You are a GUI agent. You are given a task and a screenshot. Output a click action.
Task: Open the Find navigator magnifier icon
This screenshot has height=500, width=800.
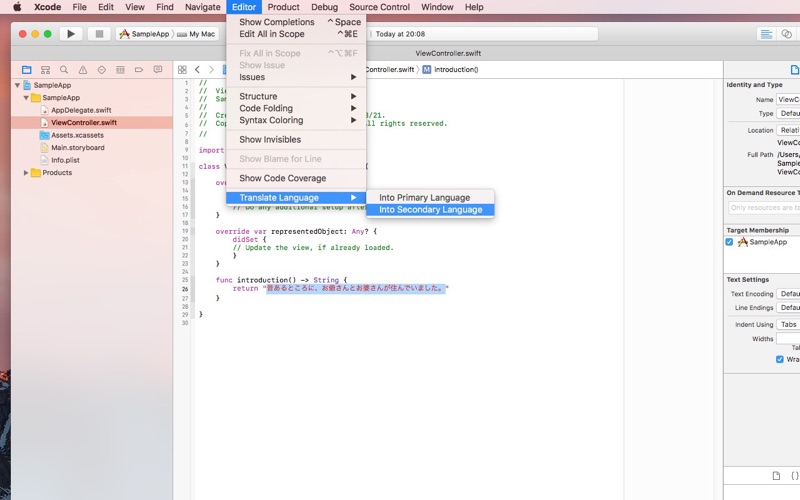point(64,70)
